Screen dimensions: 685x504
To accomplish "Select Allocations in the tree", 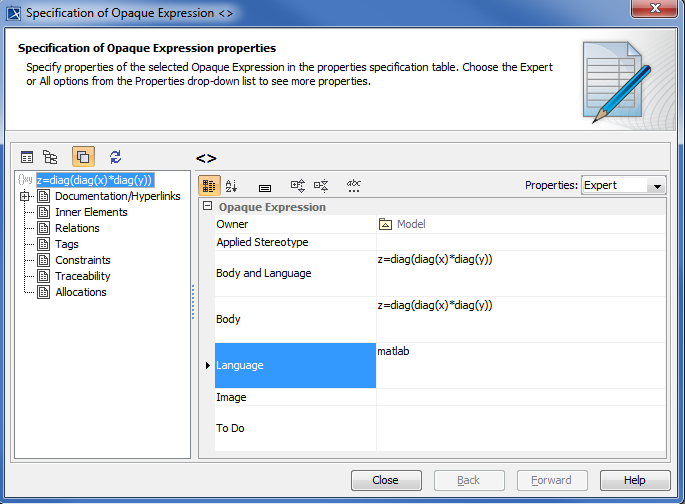I will click(x=80, y=292).
